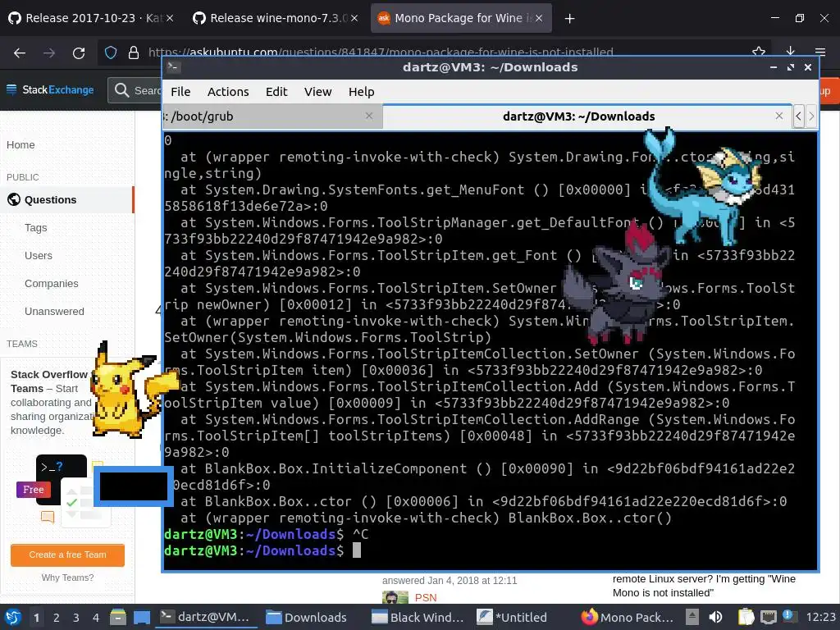840x630 pixels.
Task: Click the StackExchange logo
Action: pos(50,89)
